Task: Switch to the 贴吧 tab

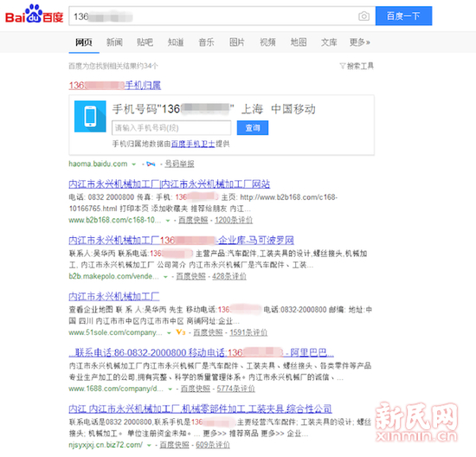Action: (x=145, y=42)
